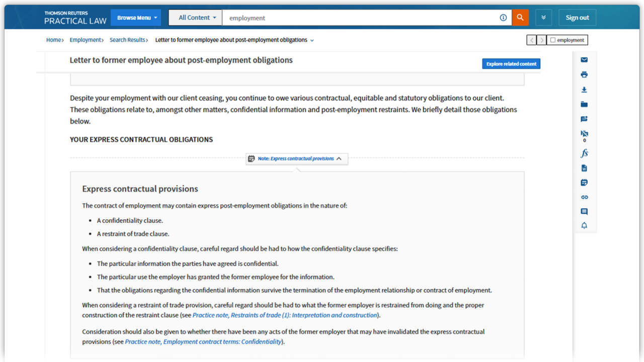Expand the breadcrumb document title chevron

tap(312, 40)
